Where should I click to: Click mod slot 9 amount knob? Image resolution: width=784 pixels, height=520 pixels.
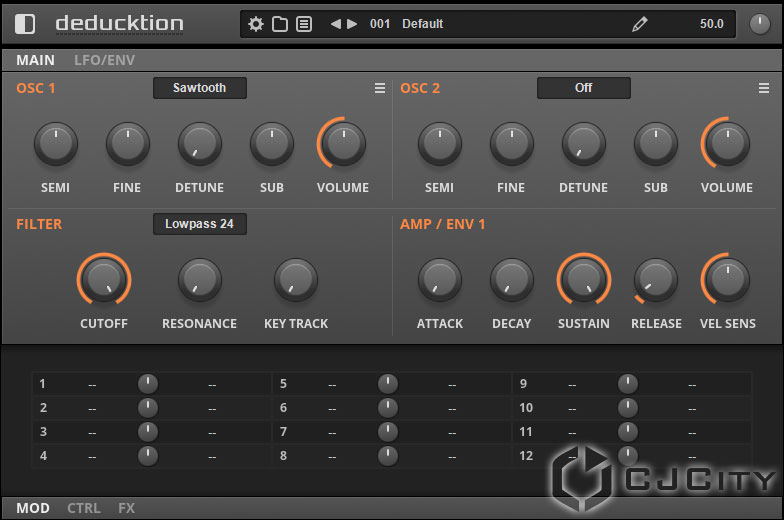(x=628, y=384)
